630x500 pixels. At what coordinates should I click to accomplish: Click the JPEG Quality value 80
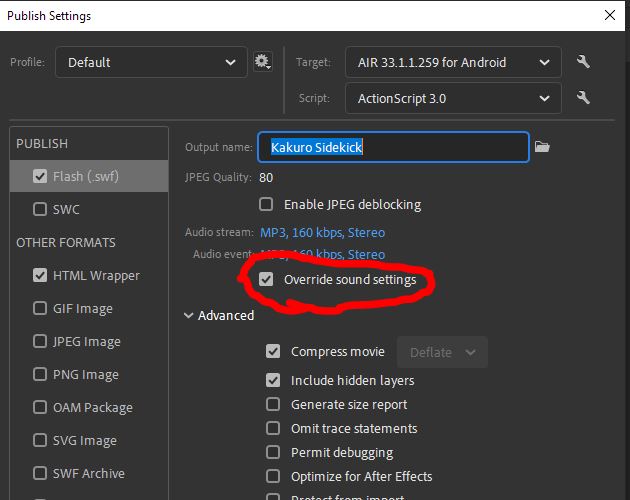(x=266, y=177)
